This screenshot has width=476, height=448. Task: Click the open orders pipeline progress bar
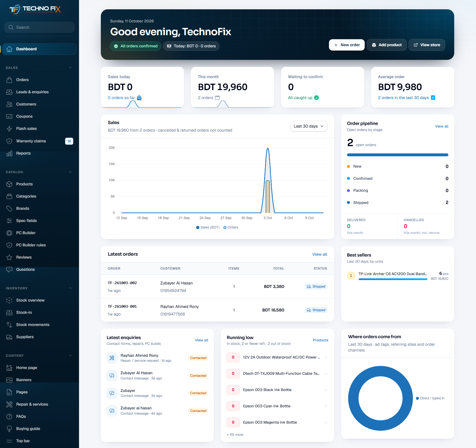point(398,155)
